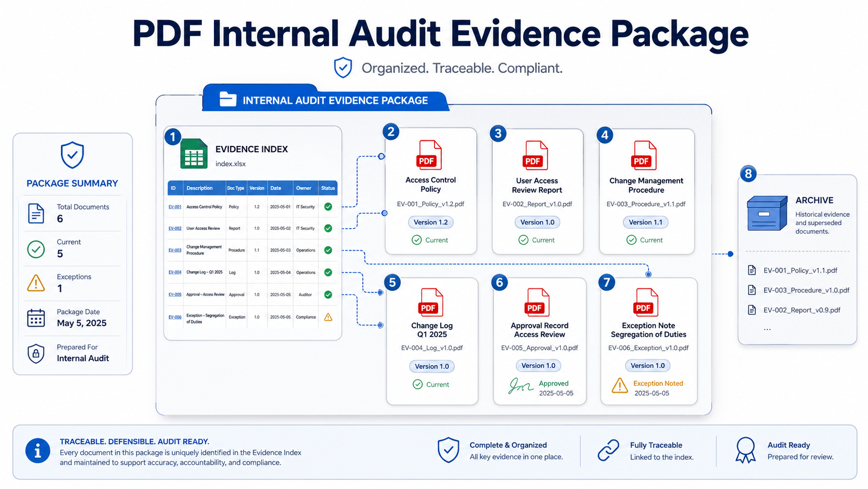
Task: Click the Evidence Index spreadsheet icon
Action: 194,154
